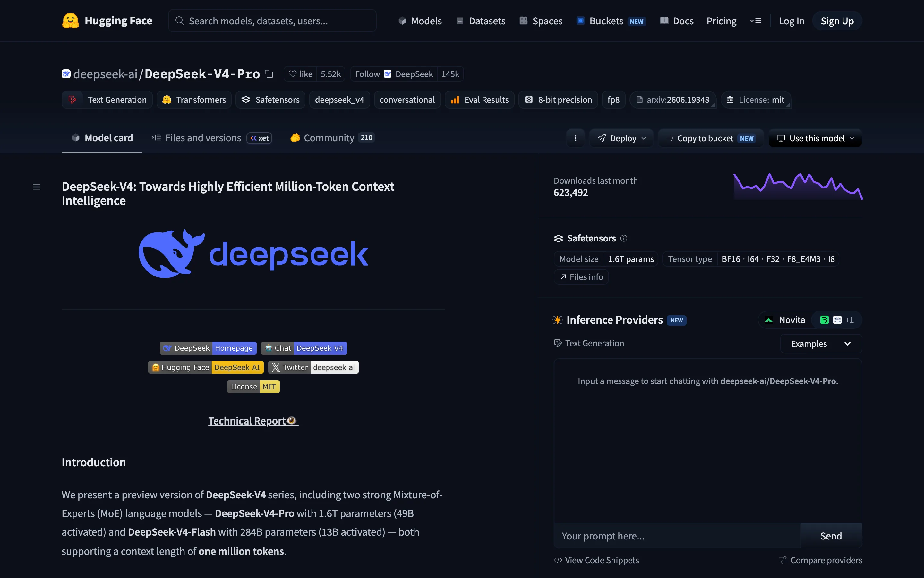Expand the Deploy dropdown
The image size is (924, 578).
pos(621,138)
